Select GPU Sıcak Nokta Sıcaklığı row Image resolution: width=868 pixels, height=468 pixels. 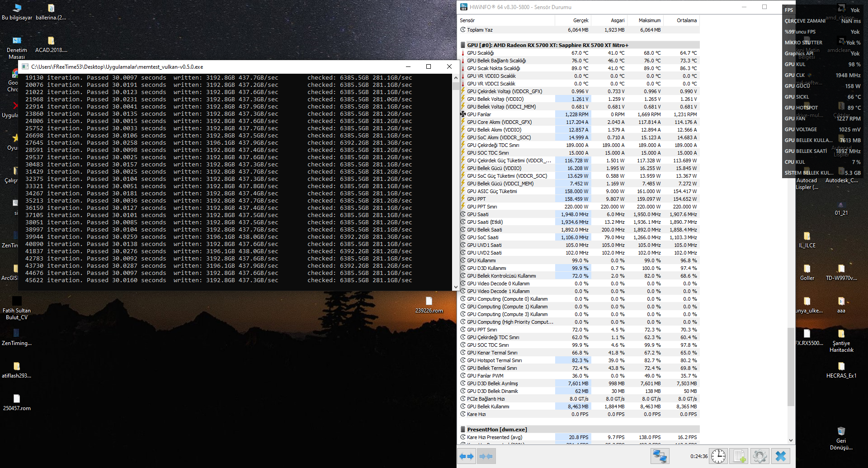coord(580,68)
